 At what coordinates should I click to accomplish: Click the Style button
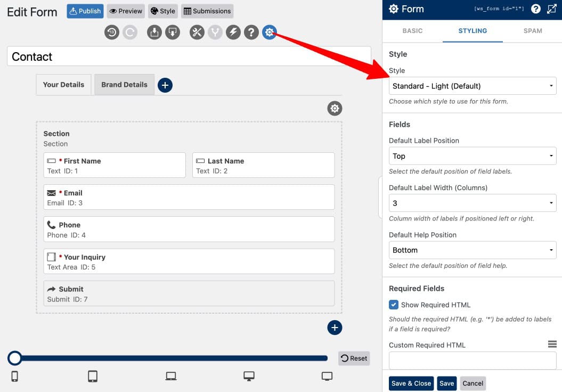(163, 11)
